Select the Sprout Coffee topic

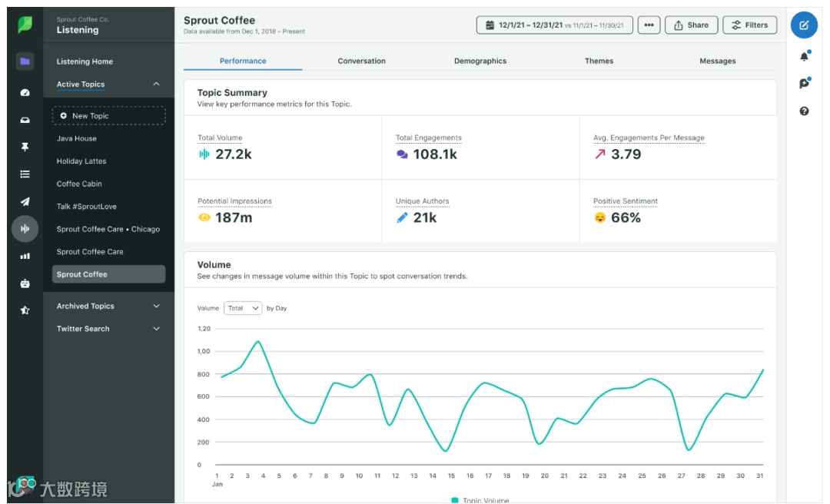[x=108, y=274]
